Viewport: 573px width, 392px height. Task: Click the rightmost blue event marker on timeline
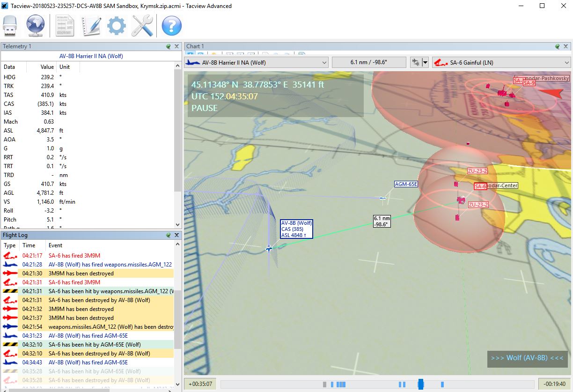(442, 384)
